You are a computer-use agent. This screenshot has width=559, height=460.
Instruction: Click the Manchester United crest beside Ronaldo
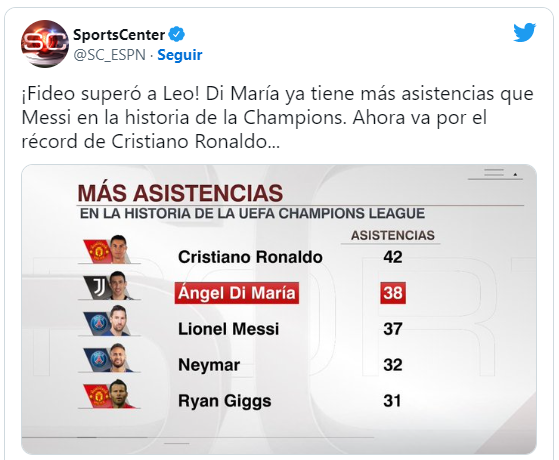[x=97, y=251]
